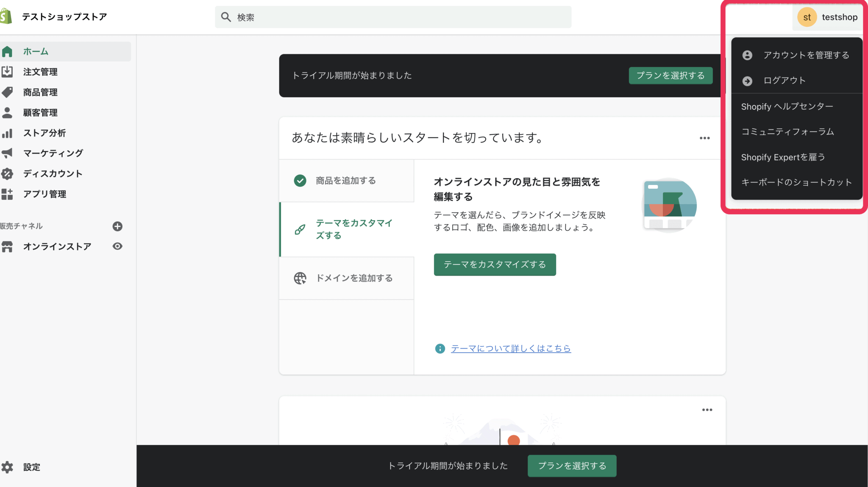Add a sales channel with the plus icon
The height and width of the screenshot is (487, 868).
117,226
